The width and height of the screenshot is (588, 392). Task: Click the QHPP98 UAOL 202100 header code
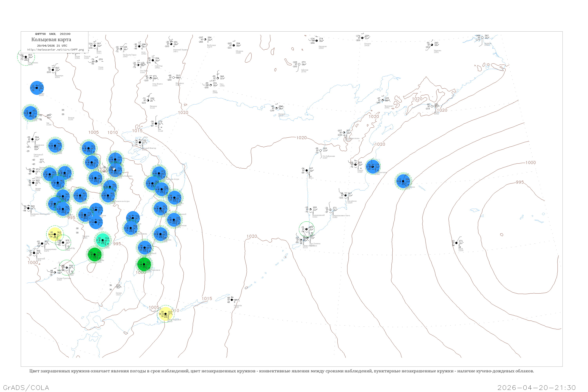53,34
